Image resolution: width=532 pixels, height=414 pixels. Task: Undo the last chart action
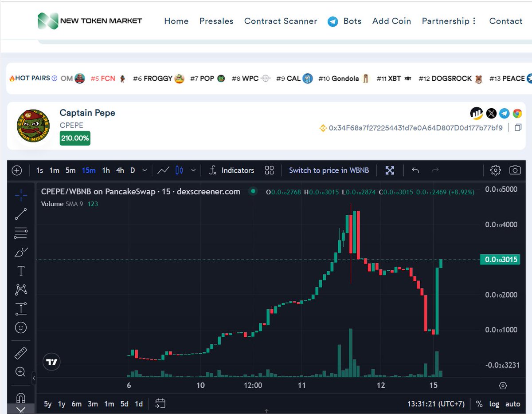click(415, 170)
